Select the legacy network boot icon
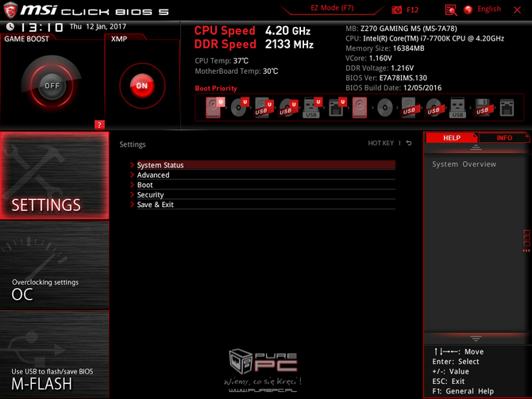532x399 pixels. (x=507, y=108)
